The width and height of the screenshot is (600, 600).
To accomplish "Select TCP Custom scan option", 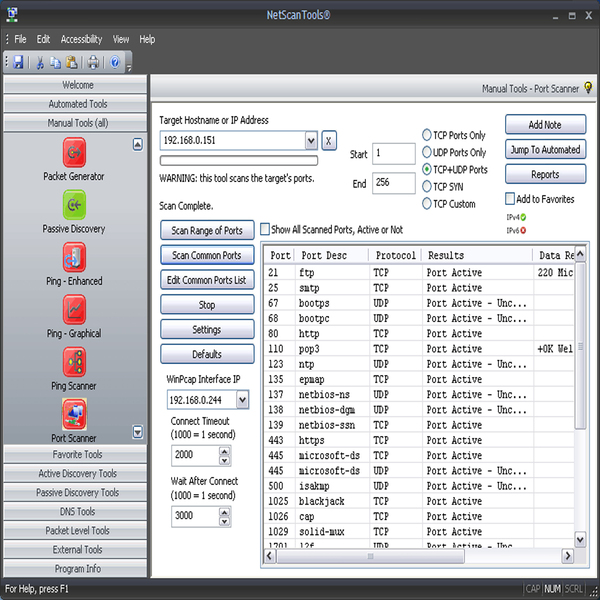I will click(x=427, y=204).
